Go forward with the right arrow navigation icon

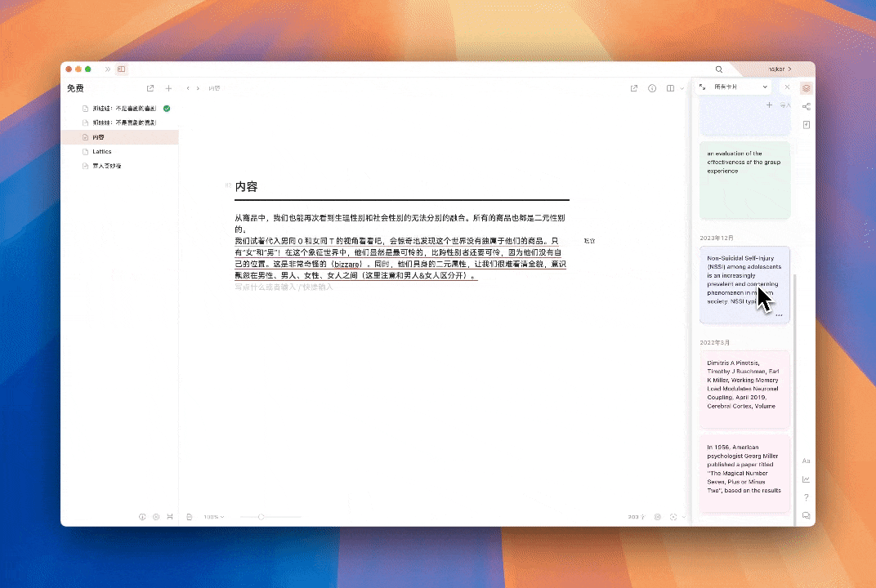(198, 88)
